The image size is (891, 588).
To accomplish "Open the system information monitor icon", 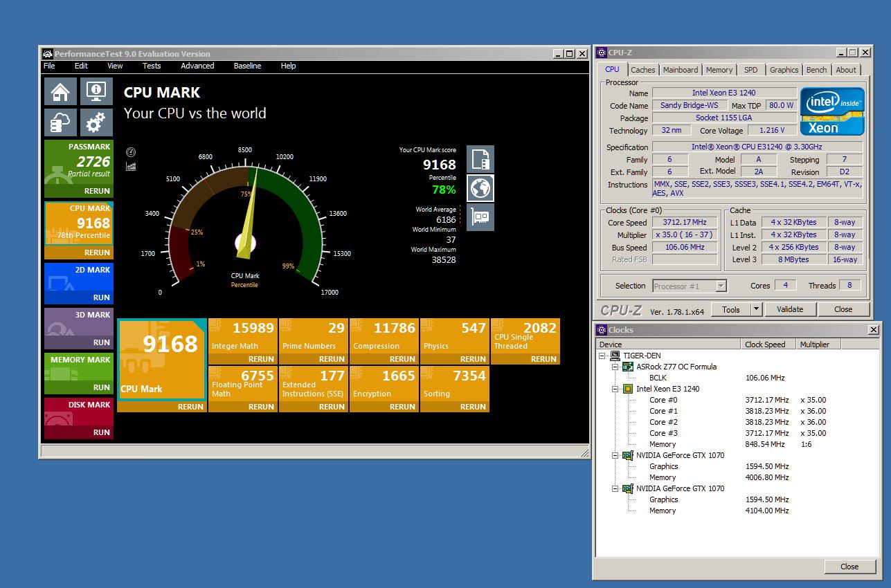I will click(x=96, y=91).
